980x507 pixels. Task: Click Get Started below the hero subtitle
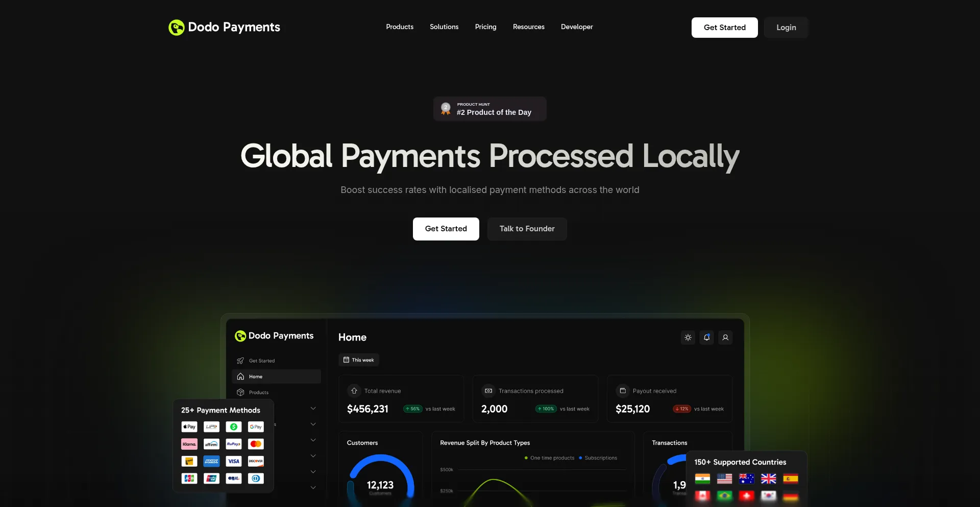[x=446, y=229]
